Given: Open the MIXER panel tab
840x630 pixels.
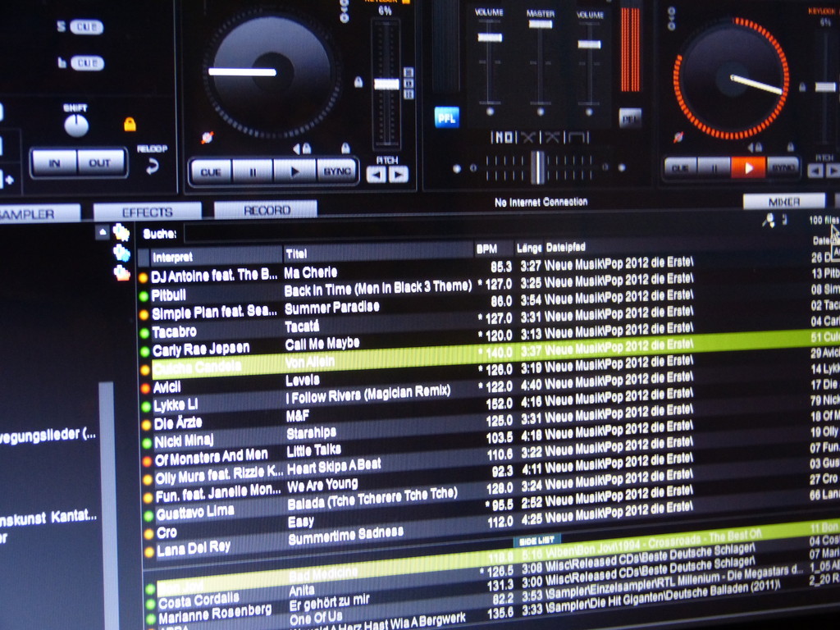Looking at the screenshot, I should point(783,201).
